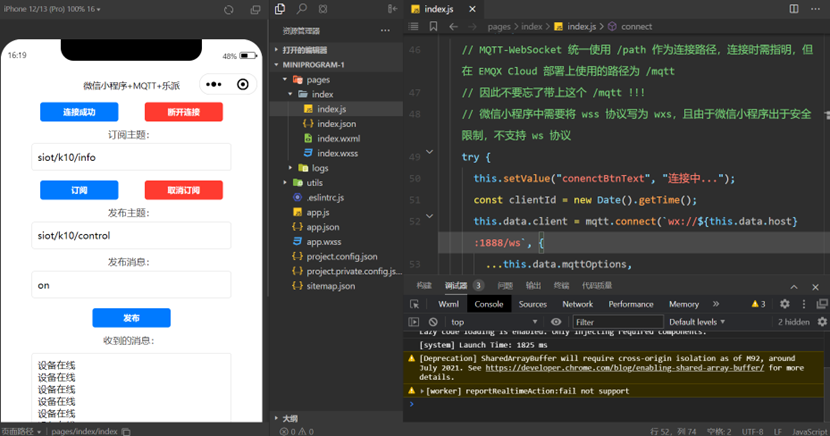Click the blue 订阅 button

79,190
